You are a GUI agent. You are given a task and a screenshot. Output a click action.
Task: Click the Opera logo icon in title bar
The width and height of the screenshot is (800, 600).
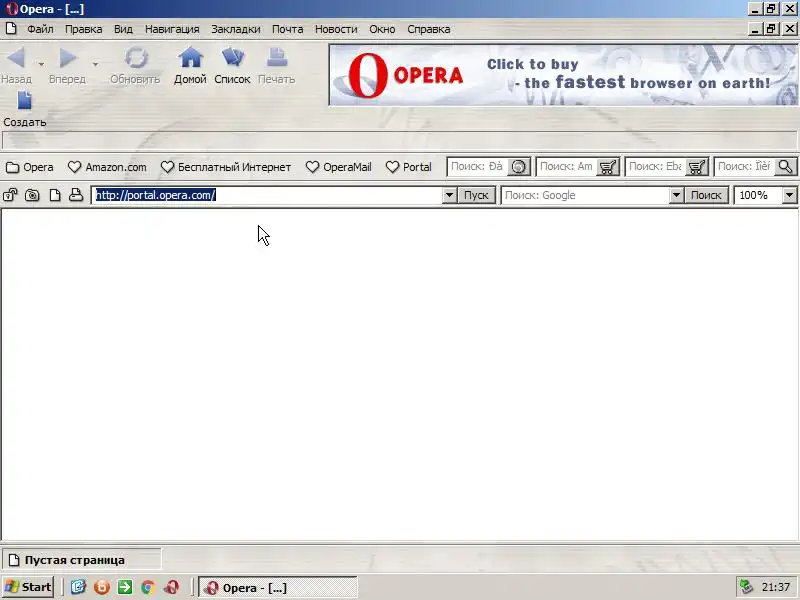(x=11, y=9)
